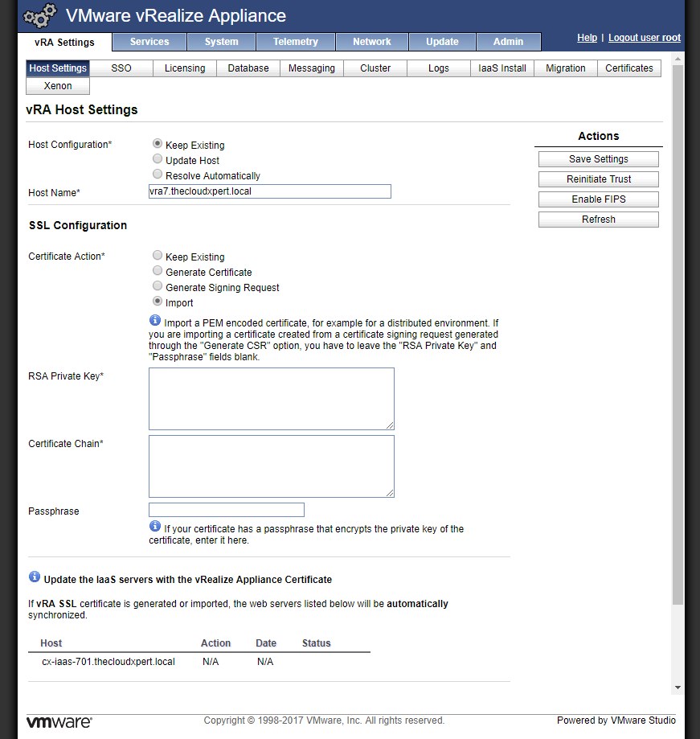Viewport: 700px width, 739px height.
Task: Click the info icon next to Update IaaS servers
Action: (x=35, y=577)
